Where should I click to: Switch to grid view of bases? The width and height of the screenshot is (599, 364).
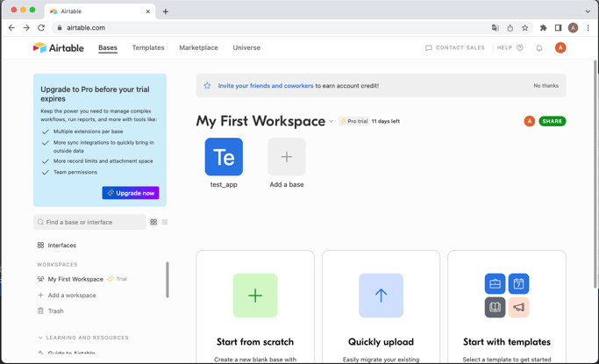[153, 222]
